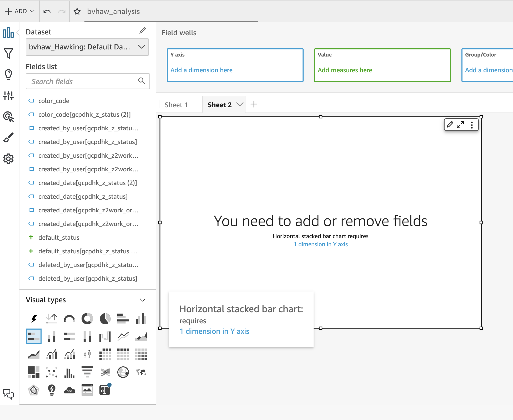Open Insights lightbulb panel in sidebar
The width and height of the screenshot is (513, 420).
pos(8,75)
